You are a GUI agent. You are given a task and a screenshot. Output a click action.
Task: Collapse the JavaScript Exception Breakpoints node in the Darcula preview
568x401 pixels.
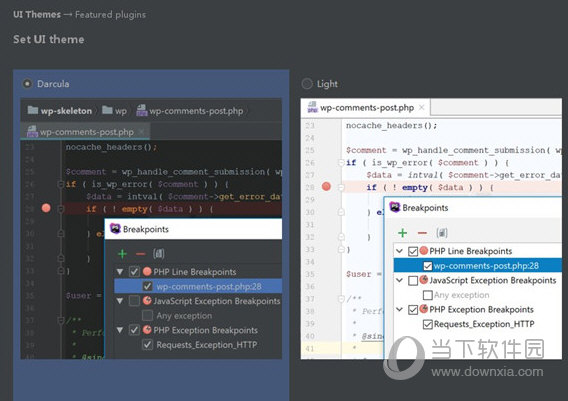pyautogui.click(x=120, y=301)
